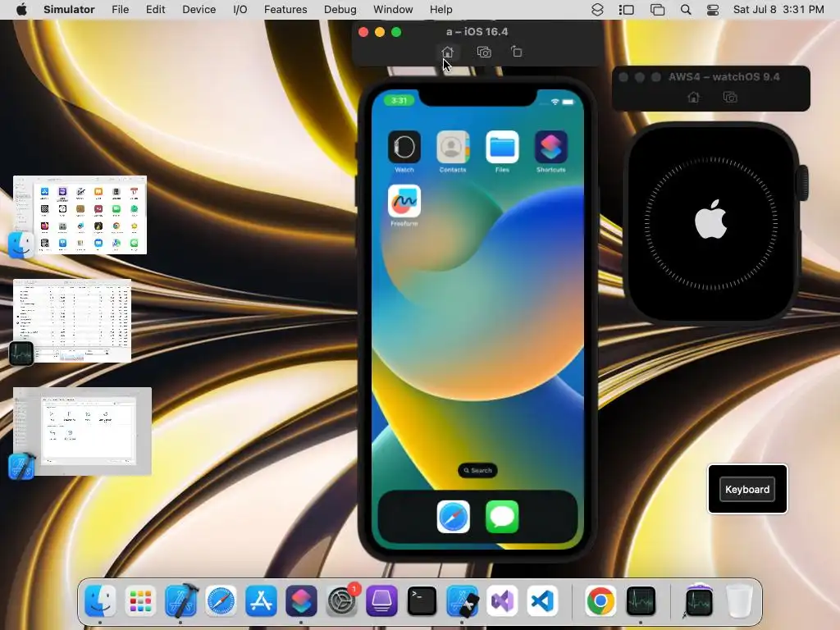Screen dimensions: 840x630
Task: Select Activity Monitor thumbnail in Stage Manager
Action: click(72, 321)
